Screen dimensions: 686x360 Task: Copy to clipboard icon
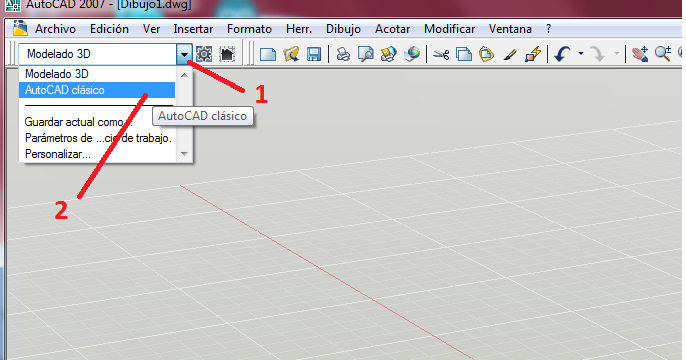pyautogui.click(x=464, y=54)
